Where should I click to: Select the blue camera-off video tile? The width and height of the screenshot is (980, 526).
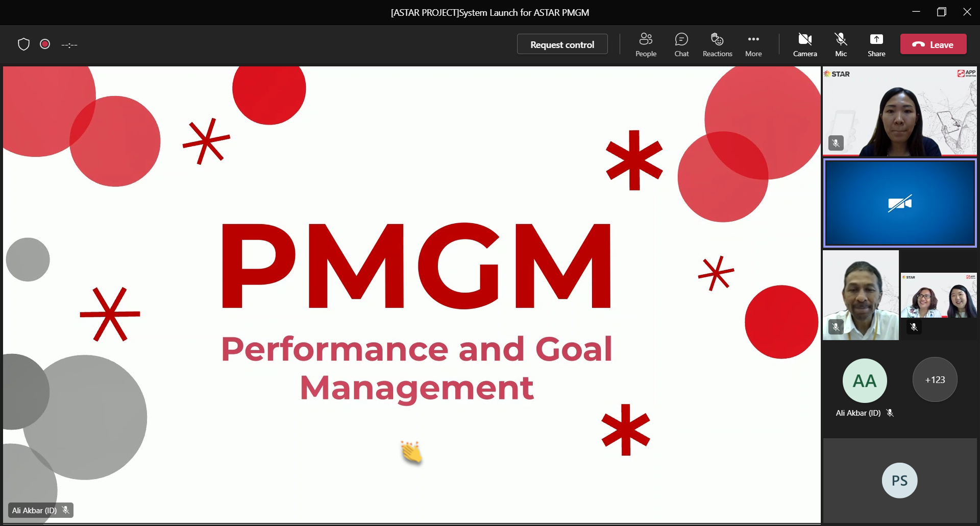coord(899,203)
